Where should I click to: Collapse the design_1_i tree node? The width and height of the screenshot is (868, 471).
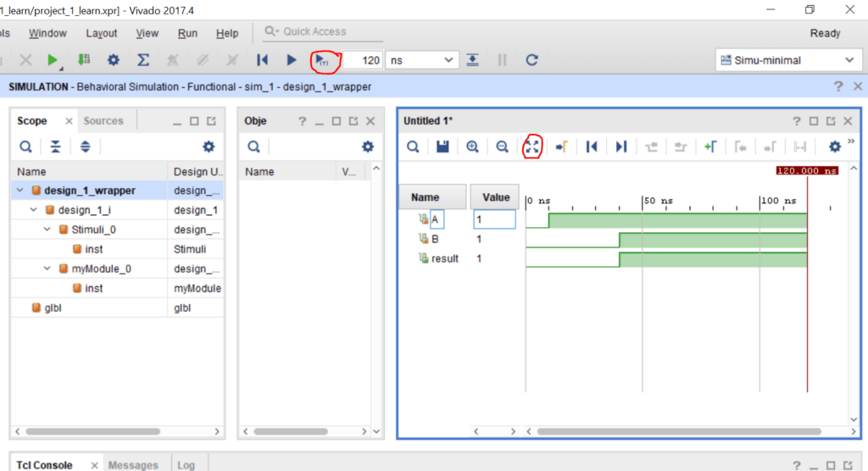[x=34, y=210]
